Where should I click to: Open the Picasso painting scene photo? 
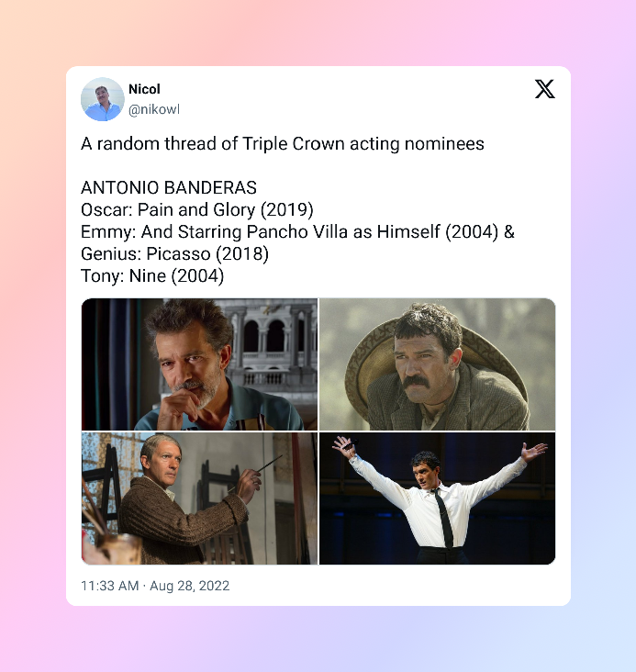point(200,498)
